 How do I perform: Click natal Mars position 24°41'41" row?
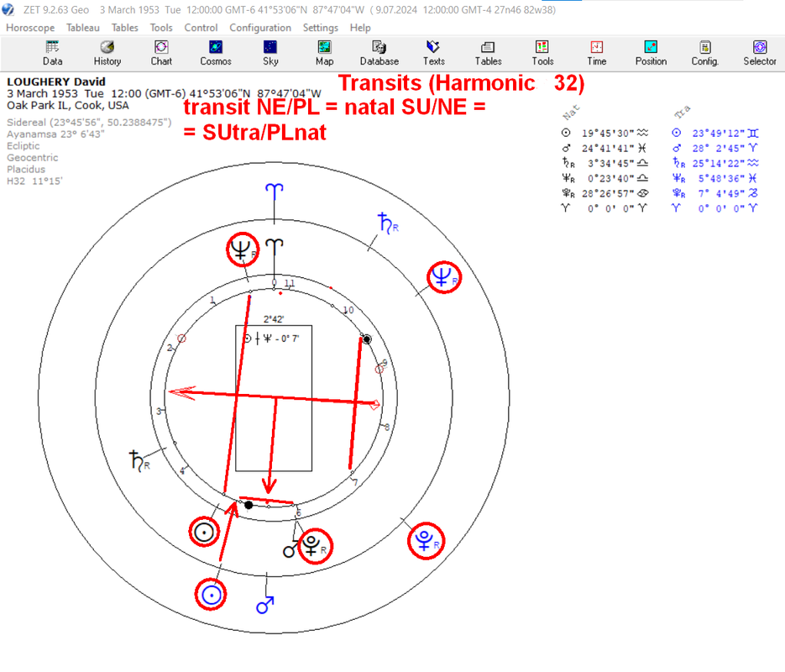coord(604,148)
